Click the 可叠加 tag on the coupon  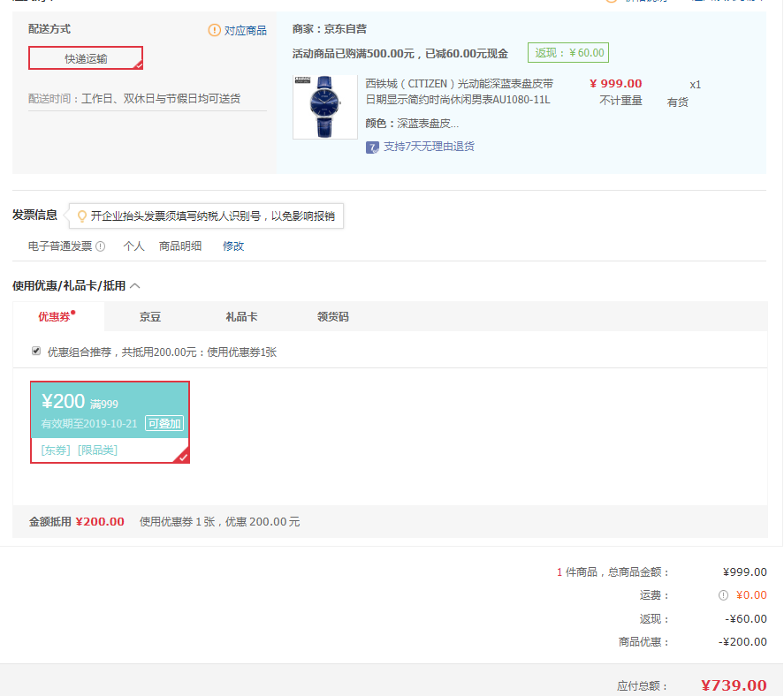coord(164,423)
